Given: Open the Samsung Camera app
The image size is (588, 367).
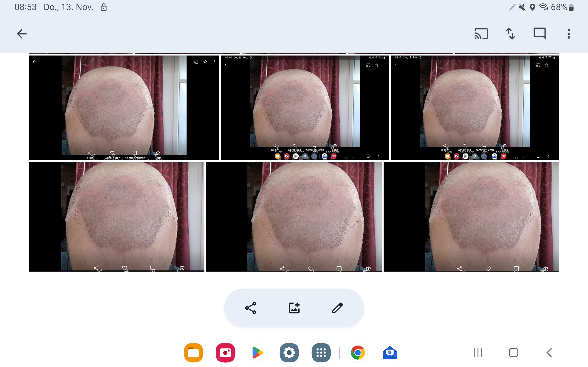Looking at the screenshot, I should coord(225,353).
